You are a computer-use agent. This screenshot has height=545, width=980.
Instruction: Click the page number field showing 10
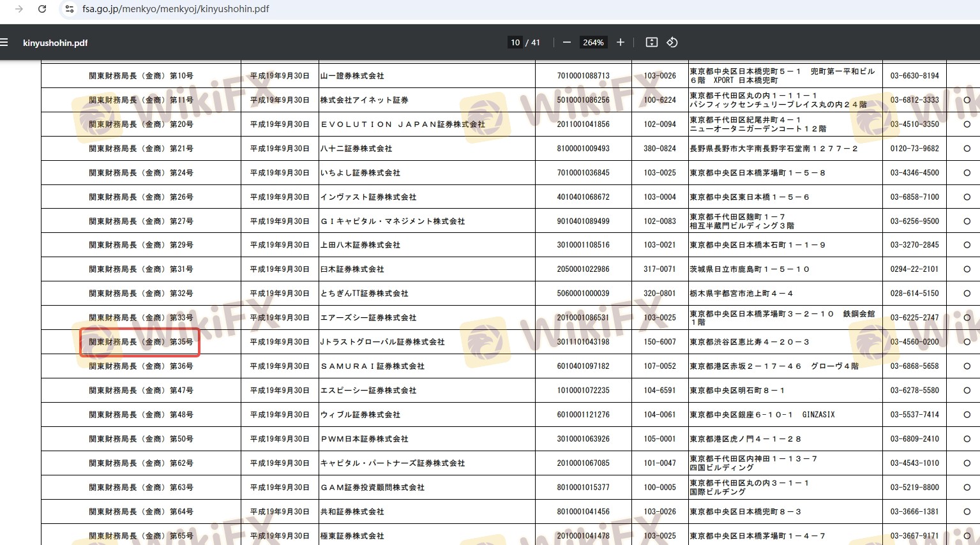tap(515, 43)
